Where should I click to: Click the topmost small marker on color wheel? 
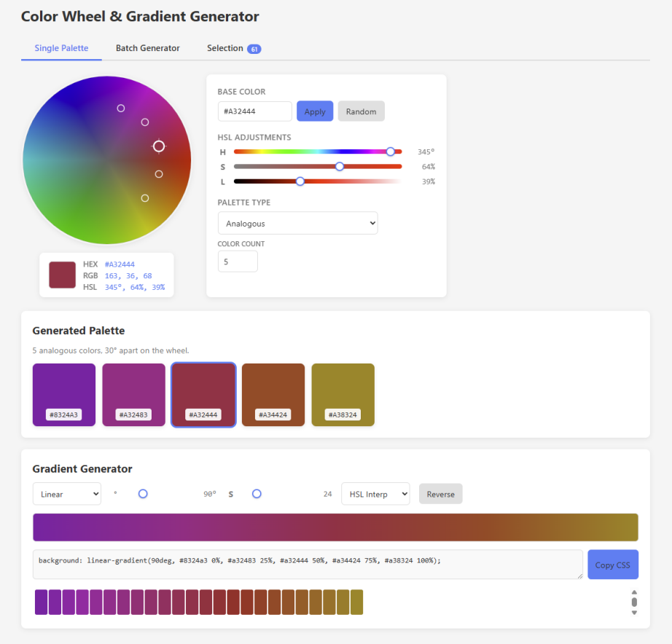[x=121, y=109]
